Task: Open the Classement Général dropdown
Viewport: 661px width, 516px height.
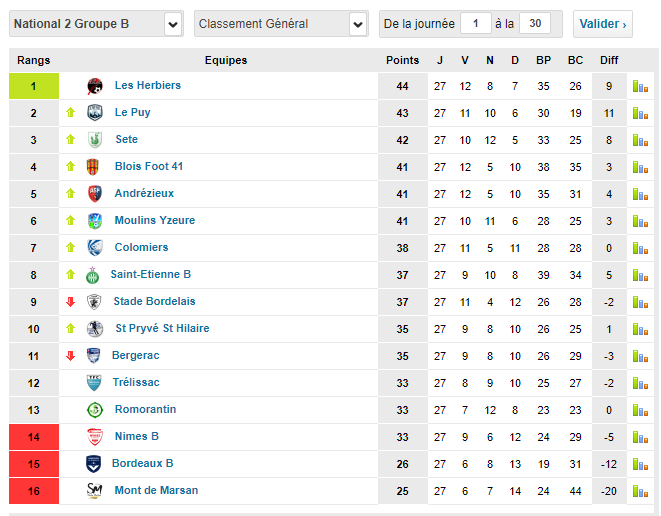Action: (x=358, y=24)
